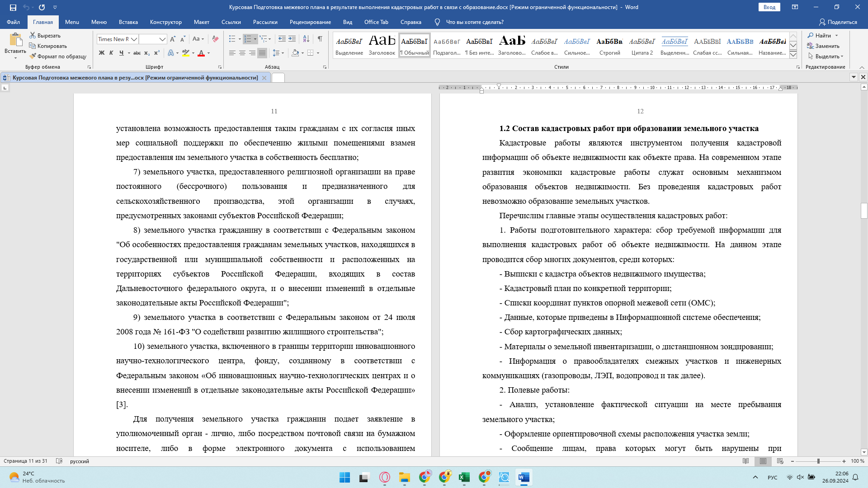The height and width of the screenshot is (488, 868).
Task: Open the Change Case (Aa) dropdown
Action: coord(198,39)
